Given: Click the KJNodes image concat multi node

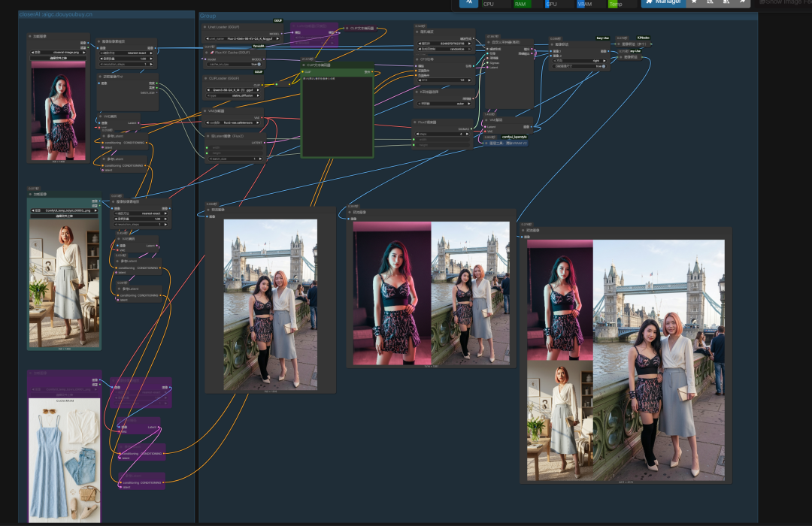Looking at the screenshot, I should click(x=635, y=44).
